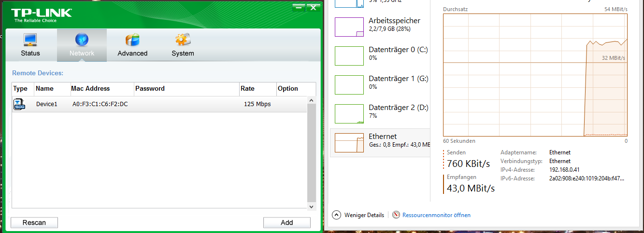Click the Senden 760 KBit/s value
644x233 pixels.
469,163
